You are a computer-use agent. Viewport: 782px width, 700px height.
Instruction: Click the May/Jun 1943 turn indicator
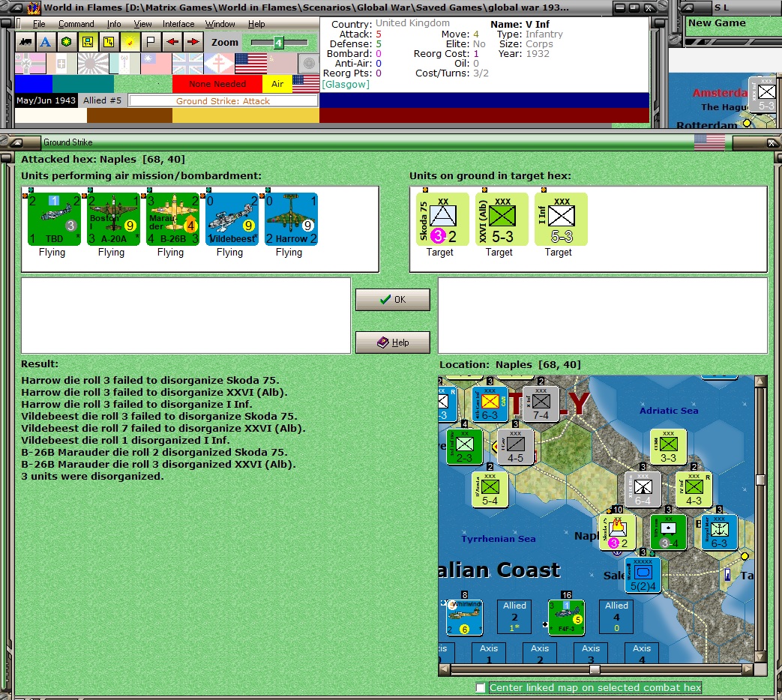point(46,100)
